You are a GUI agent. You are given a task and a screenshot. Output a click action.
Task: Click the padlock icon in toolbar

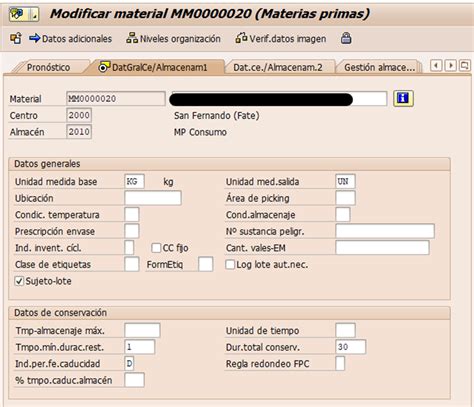tap(346, 38)
